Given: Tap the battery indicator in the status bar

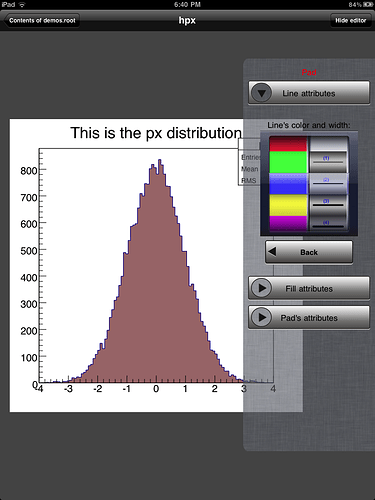Looking at the screenshot, I should point(368,4).
